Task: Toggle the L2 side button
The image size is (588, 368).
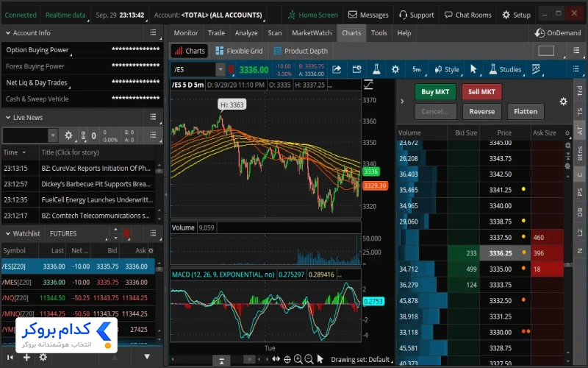Action: [580, 233]
